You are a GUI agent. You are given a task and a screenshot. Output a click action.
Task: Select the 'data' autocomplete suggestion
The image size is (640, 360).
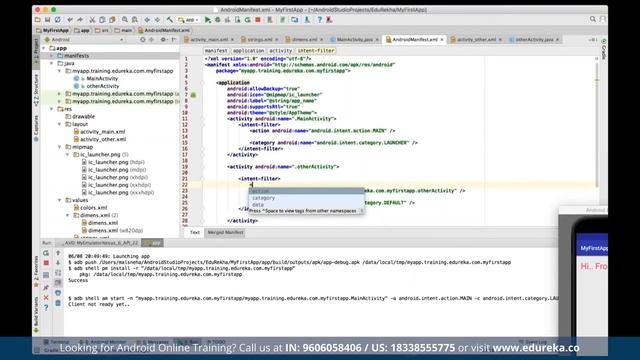pyautogui.click(x=306, y=204)
